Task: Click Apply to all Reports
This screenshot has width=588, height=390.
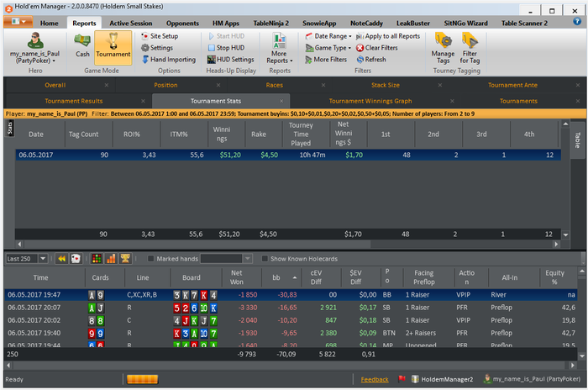Action: [388, 36]
